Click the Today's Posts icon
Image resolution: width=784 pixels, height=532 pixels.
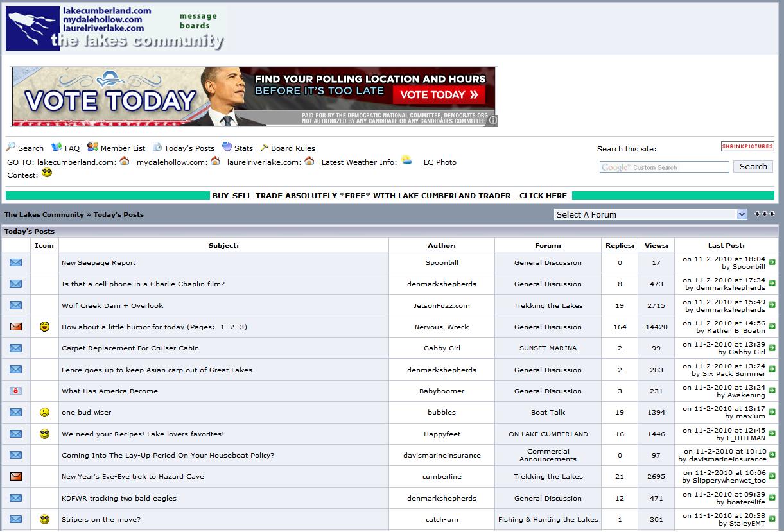pos(157,147)
